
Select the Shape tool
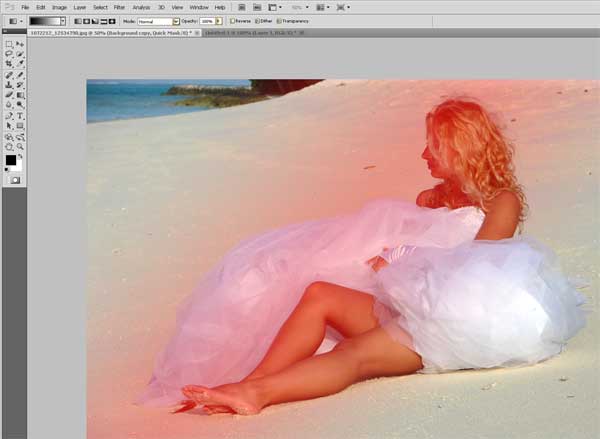point(20,126)
